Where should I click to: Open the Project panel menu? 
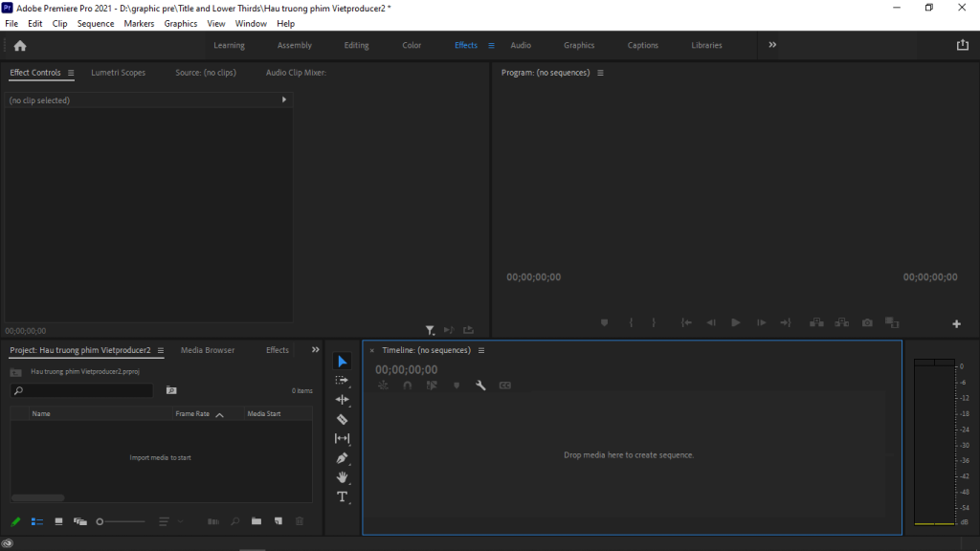161,350
